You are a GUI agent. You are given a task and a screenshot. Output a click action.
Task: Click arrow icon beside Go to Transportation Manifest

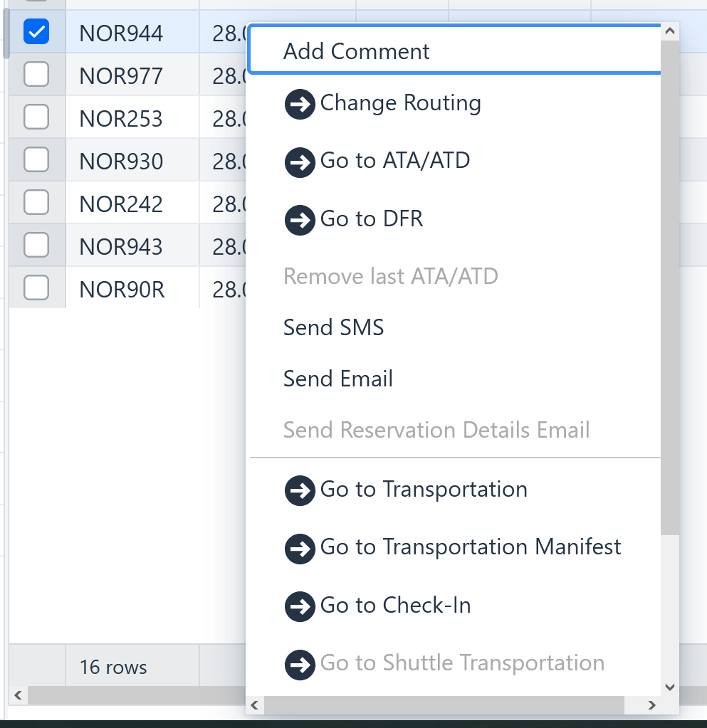click(x=300, y=549)
